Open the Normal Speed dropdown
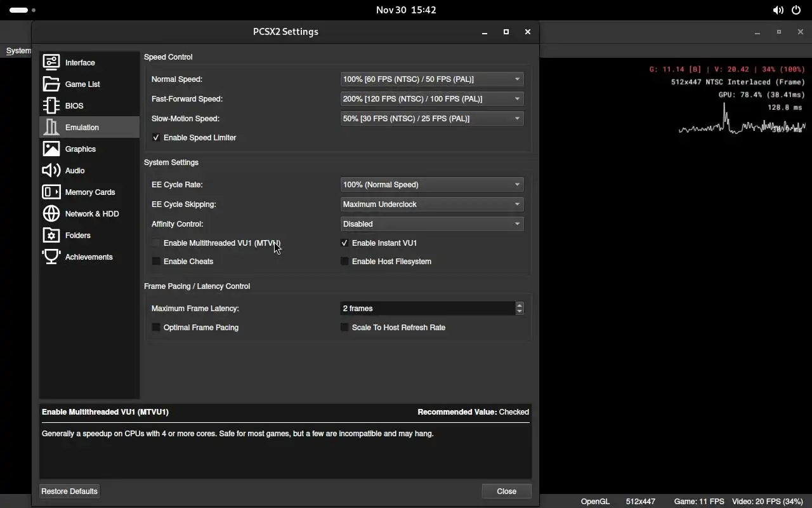 pyautogui.click(x=432, y=79)
